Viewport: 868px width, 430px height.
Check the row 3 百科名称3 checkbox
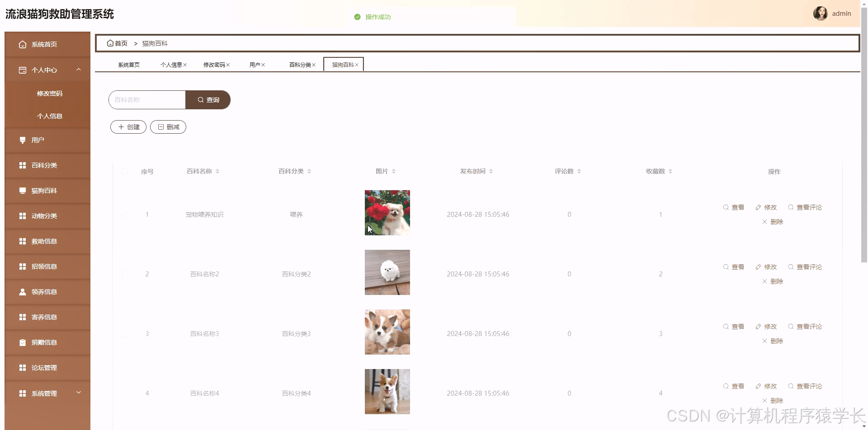(x=125, y=334)
